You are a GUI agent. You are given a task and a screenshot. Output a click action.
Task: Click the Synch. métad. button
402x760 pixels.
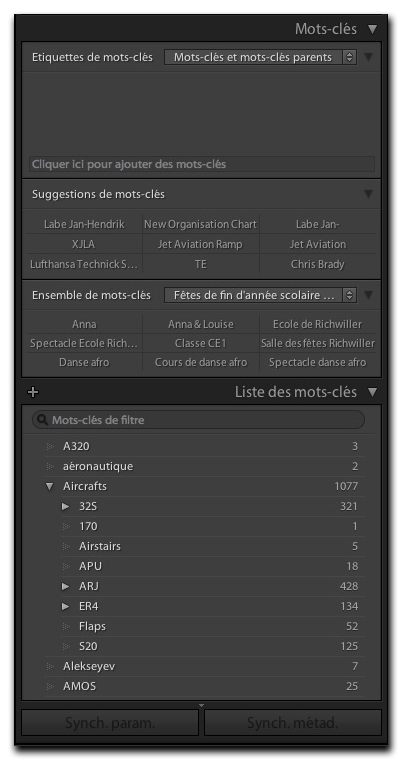(x=293, y=723)
